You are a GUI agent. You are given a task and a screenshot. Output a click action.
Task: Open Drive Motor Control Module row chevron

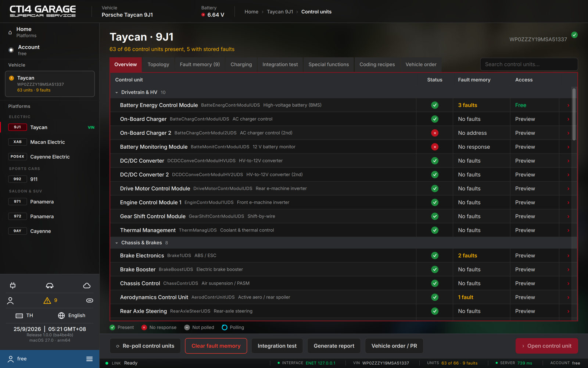pyautogui.click(x=568, y=188)
